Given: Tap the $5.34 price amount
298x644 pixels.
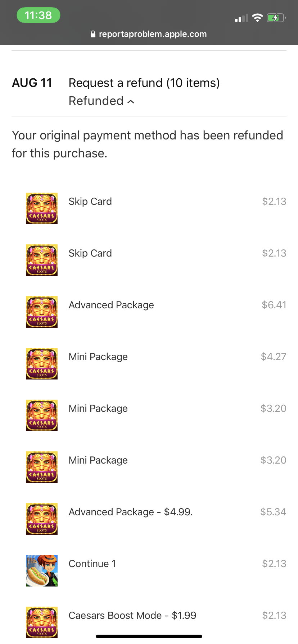Looking at the screenshot, I should [x=273, y=512].
